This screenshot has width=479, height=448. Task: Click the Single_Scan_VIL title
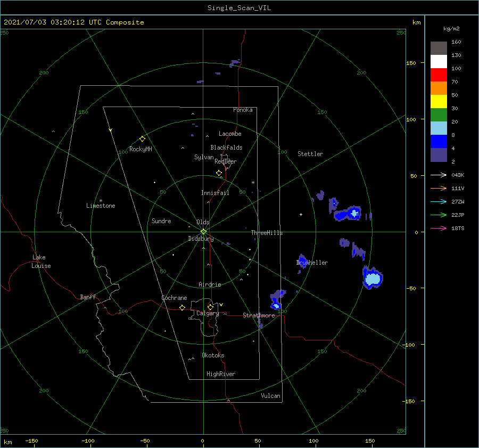pos(239,8)
